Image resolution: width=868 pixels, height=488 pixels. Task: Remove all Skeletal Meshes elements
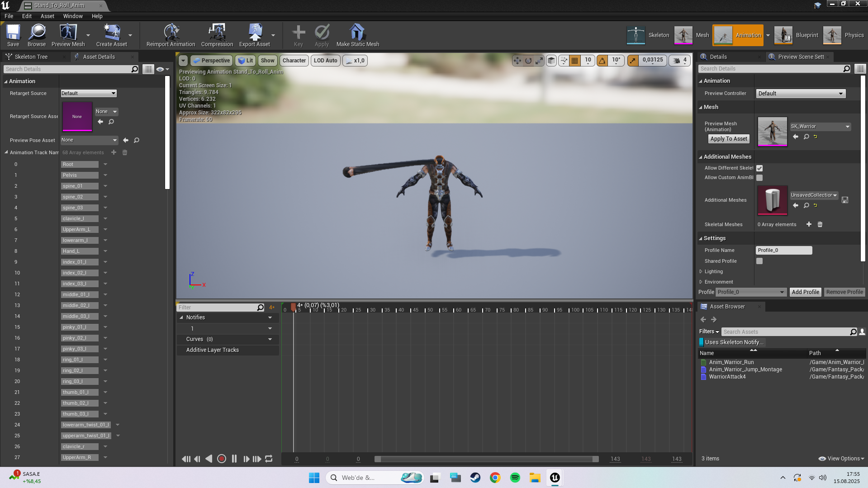pyautogui.click(x=820, y=224)
